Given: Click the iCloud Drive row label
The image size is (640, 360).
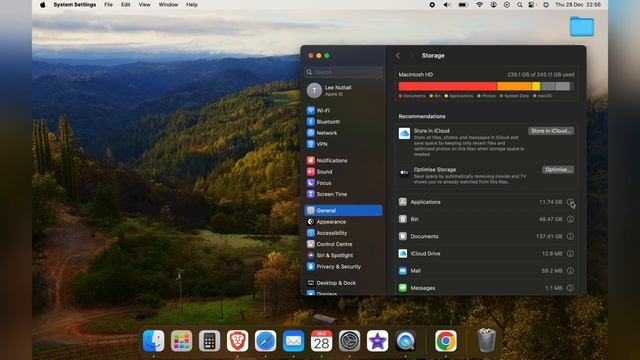Looking at the screenshot, I should (425, 253).
